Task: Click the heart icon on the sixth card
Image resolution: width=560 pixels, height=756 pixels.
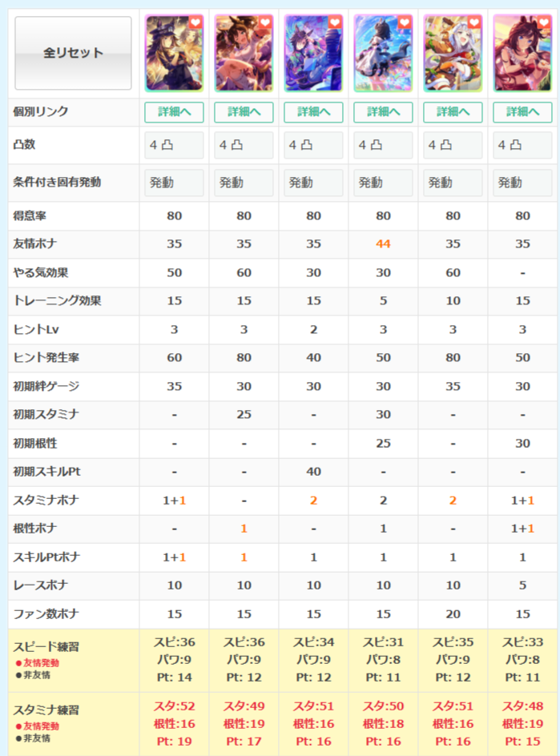Action: [x=543, y=23]
